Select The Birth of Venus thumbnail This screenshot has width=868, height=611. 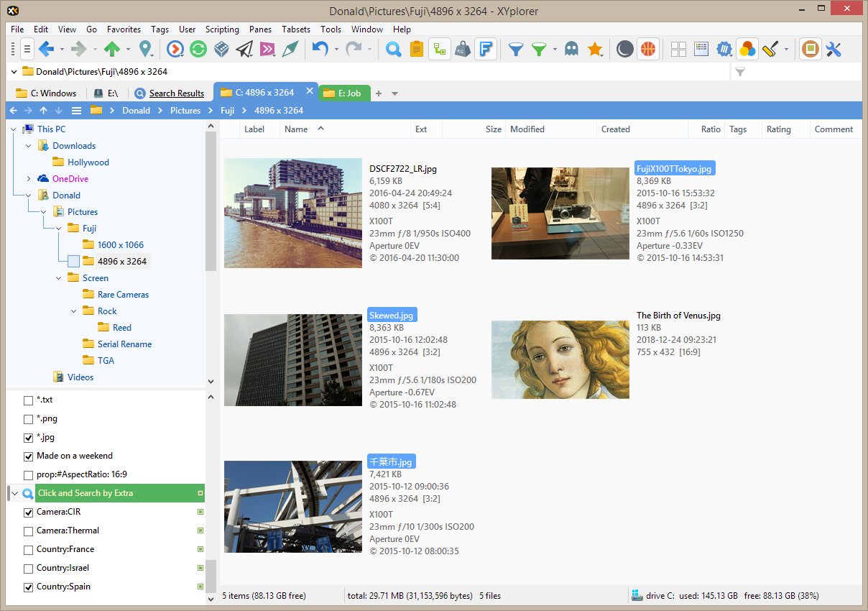click(x=560, y=359)
